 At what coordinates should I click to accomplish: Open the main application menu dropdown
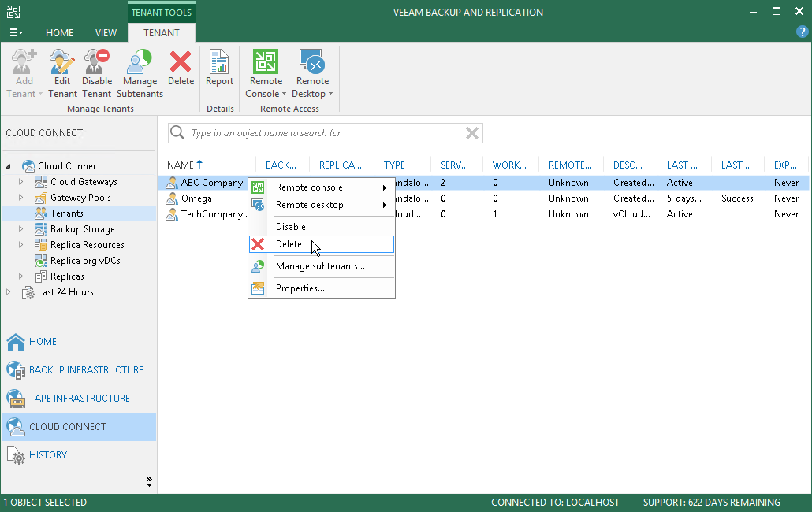(x=16, y=32)
